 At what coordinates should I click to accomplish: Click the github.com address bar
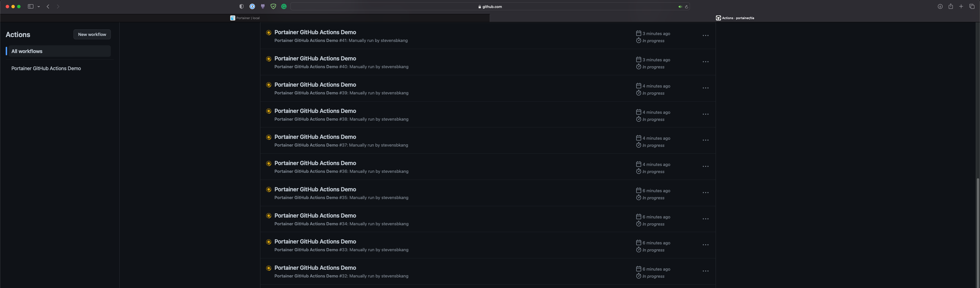(x=490, y=7)
